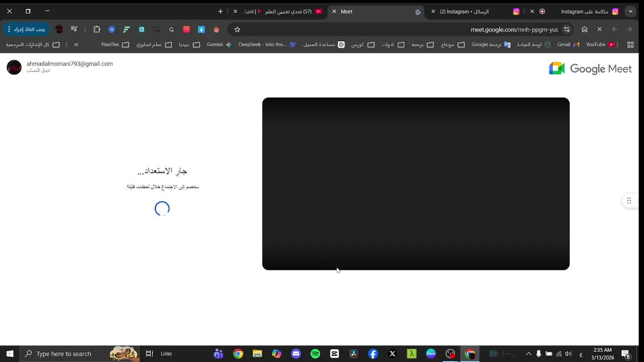This screenshot has width=644, height=362.
Task: Open all bookmarks folder
Action: coord(33,45)
